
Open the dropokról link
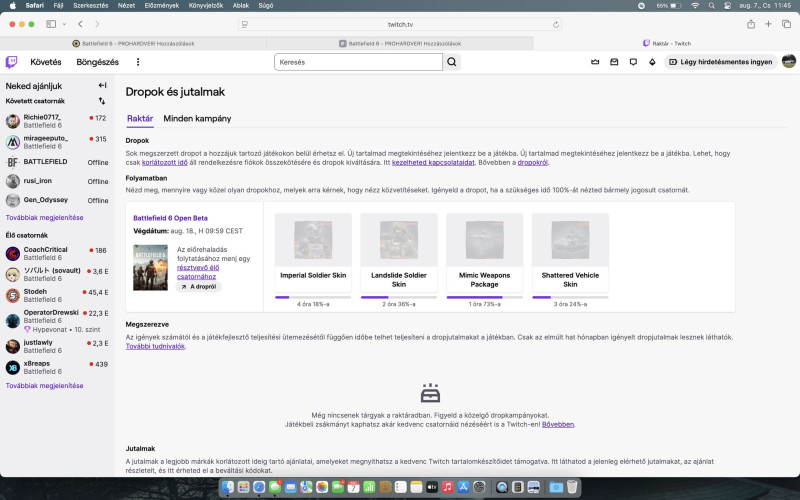(x=533, y=162)
